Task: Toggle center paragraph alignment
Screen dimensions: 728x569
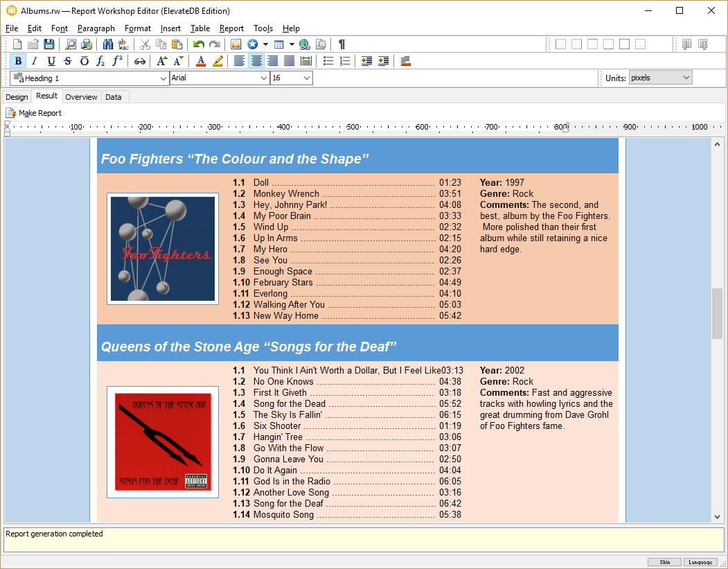Action: [256, 61]
